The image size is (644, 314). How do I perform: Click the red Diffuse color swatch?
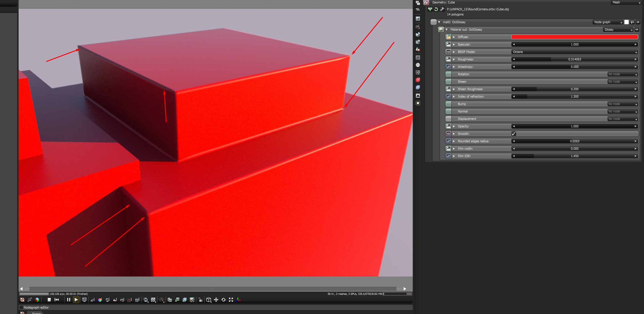click(x=574, y=37)
